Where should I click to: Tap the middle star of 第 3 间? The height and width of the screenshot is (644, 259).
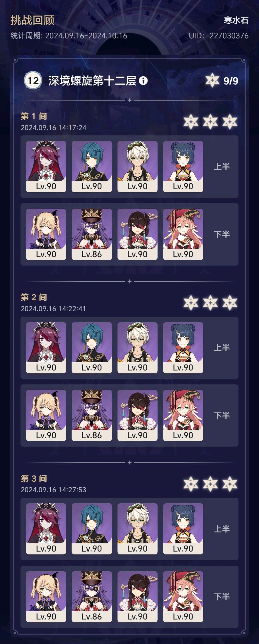pyautogui.click(x=210, y=484)
